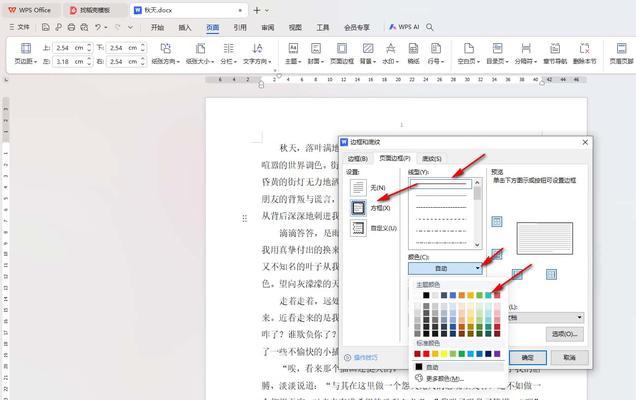
Task: Open the 分栏 columns menu
Action: pyautogui.click(x=229, y=54)
